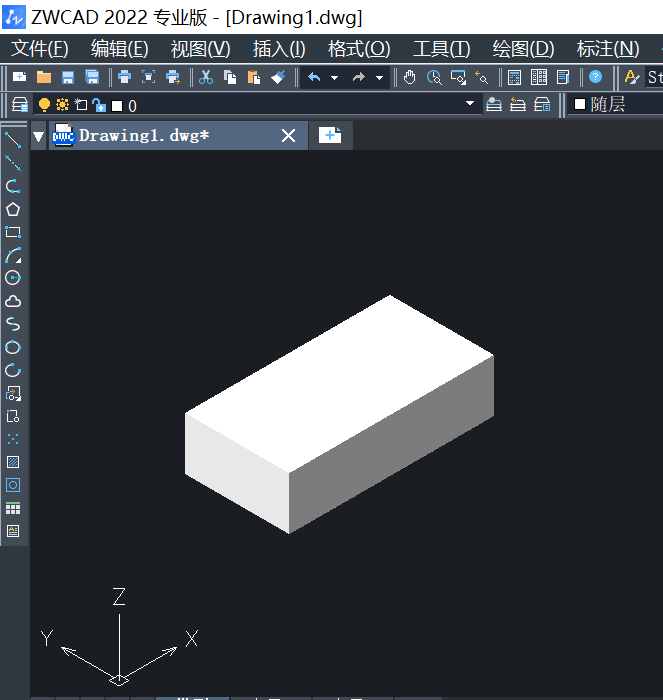Click the Copy icon in toolbar
This screenshot has height=700, width=663.
pyautogui.click(x=230, y=77)
